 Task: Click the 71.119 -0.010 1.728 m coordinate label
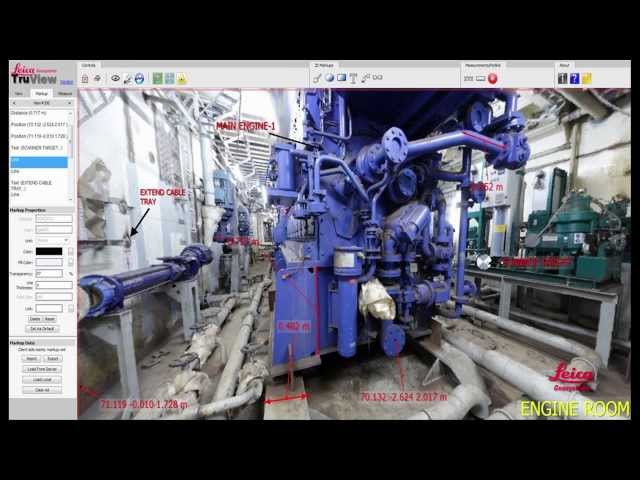pyautogui.click(x=144, y=404)
